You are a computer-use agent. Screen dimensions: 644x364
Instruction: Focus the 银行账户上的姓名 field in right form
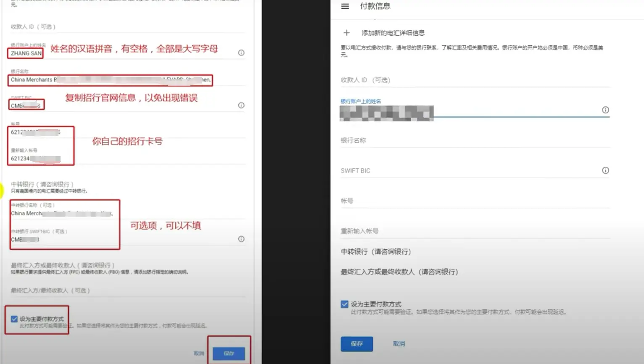(x=475, y=110)
